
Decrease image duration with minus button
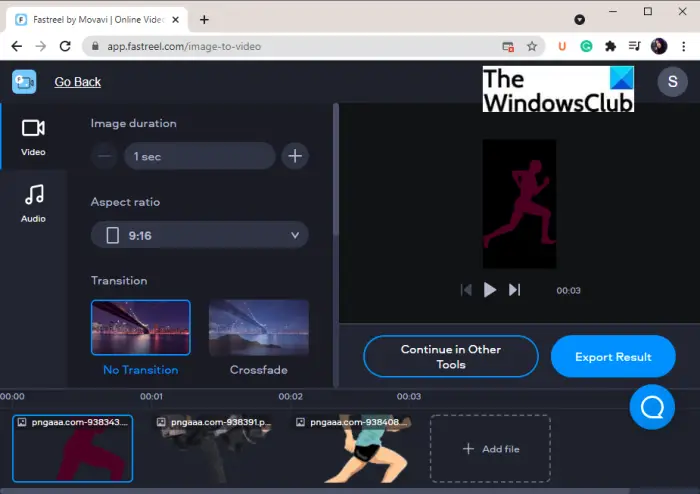(105, 156)
